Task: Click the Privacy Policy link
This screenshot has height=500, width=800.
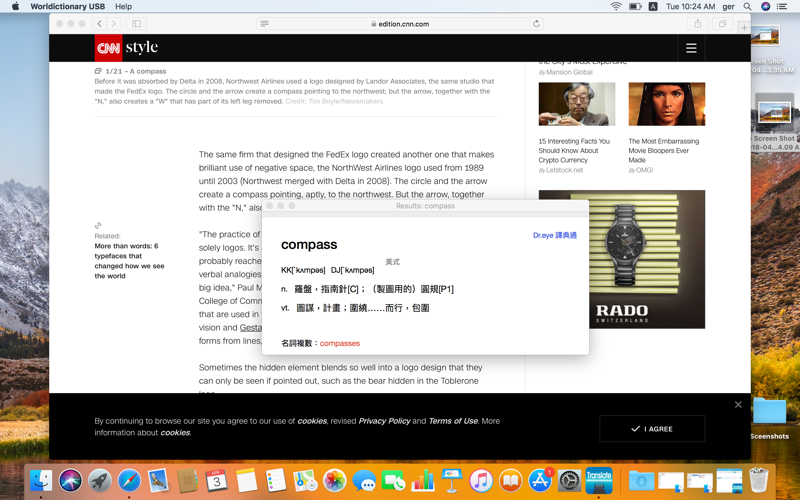Action: pyautogui.click(x=384, y=421)
